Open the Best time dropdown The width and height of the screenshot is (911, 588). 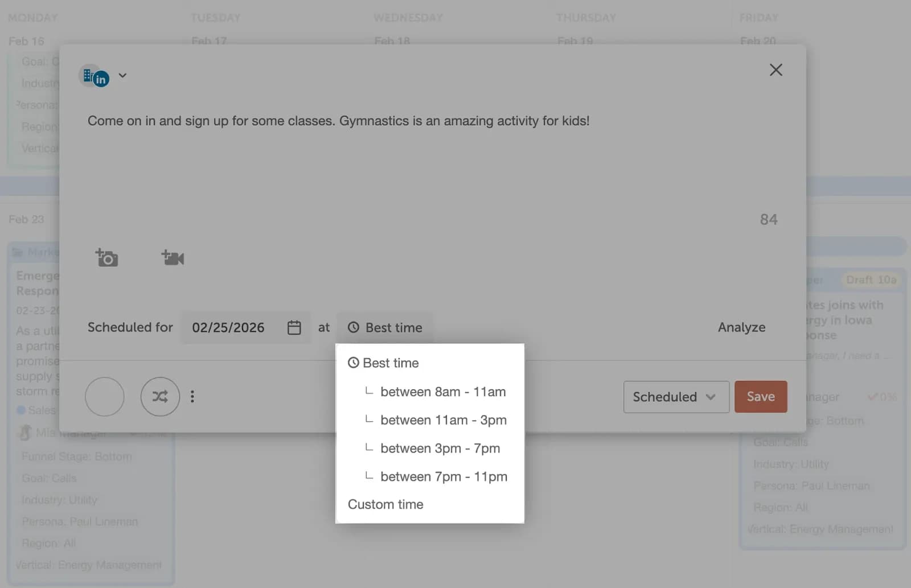pos(385,327)
